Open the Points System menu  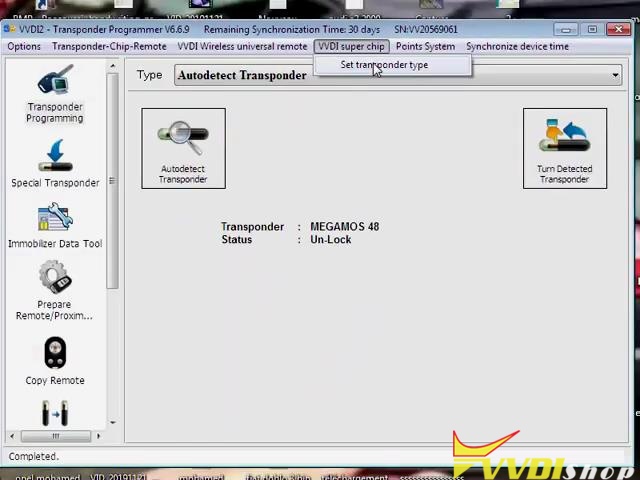tap(425, 47)
